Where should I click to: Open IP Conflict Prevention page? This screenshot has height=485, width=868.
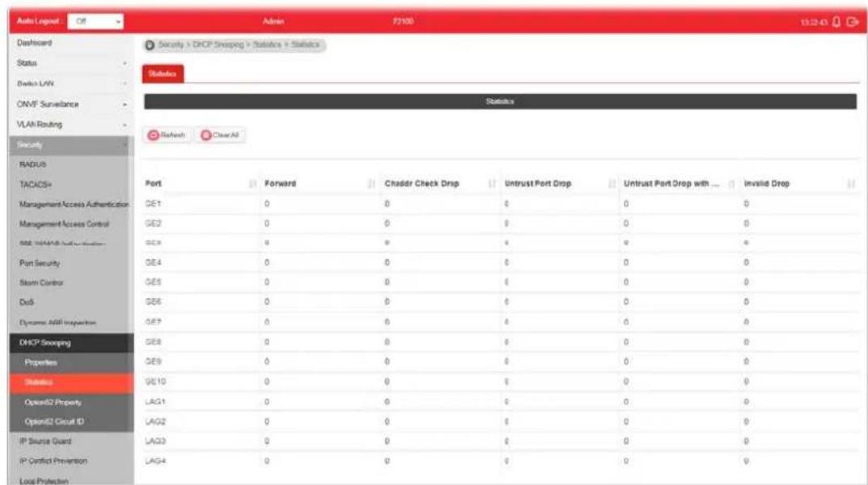[71, 462]
